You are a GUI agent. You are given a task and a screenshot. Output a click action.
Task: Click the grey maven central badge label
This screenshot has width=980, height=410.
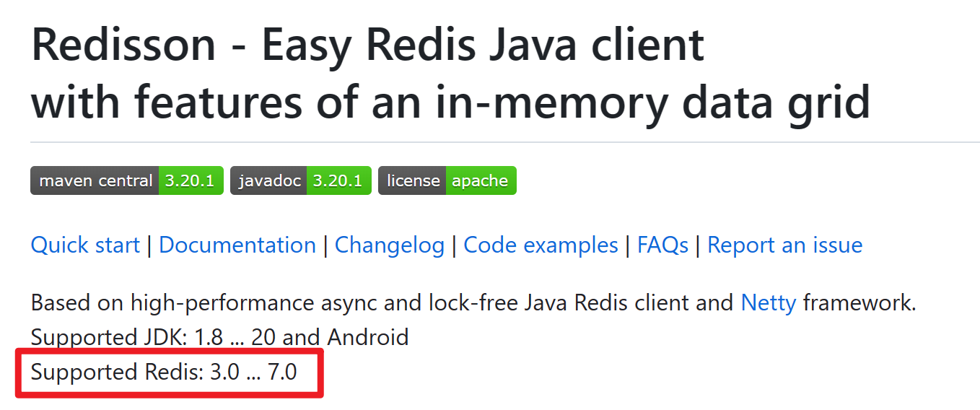click(95, 180)
